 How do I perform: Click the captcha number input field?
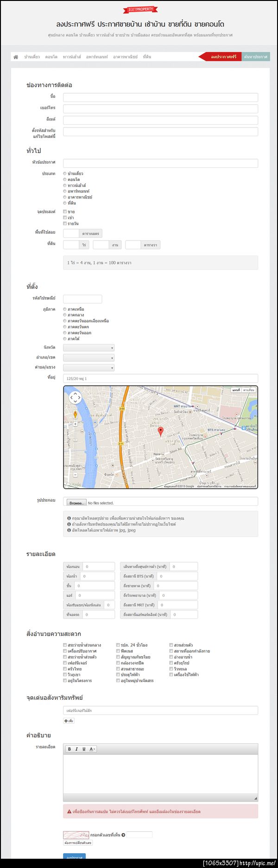click(x=139, y=835)
